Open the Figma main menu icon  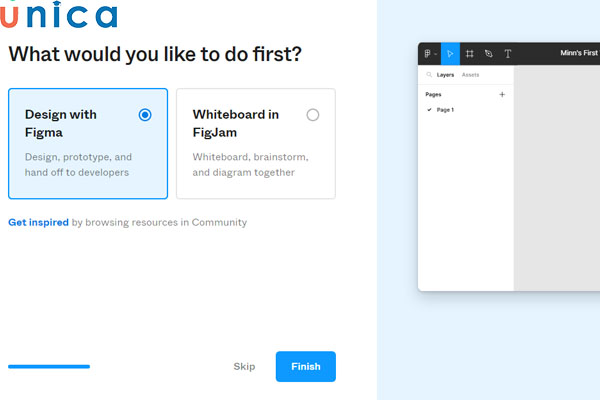click(427, 54)
